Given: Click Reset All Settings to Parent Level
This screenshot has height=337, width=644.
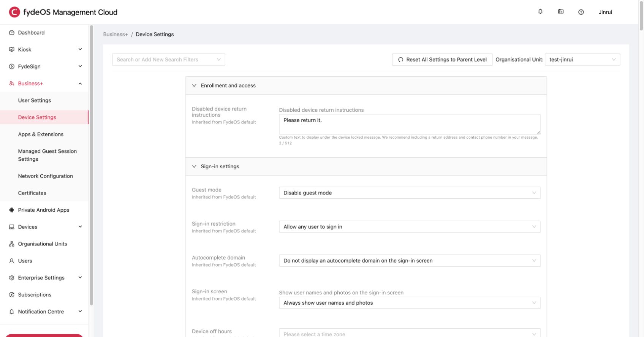Looking at the screenshot, I should (x=442, y=60).
